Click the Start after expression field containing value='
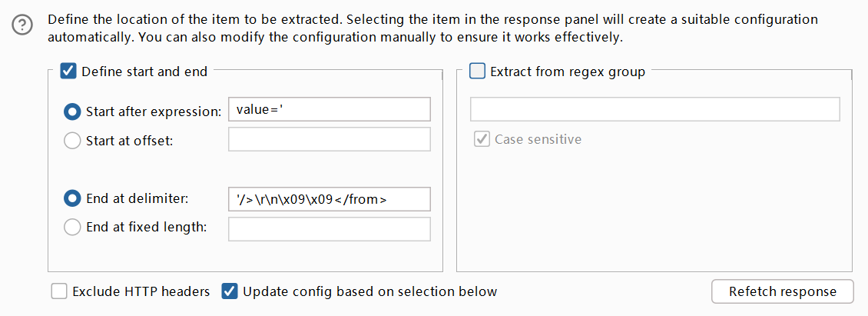The image size is (868, 316). click(x=329, y=110)
